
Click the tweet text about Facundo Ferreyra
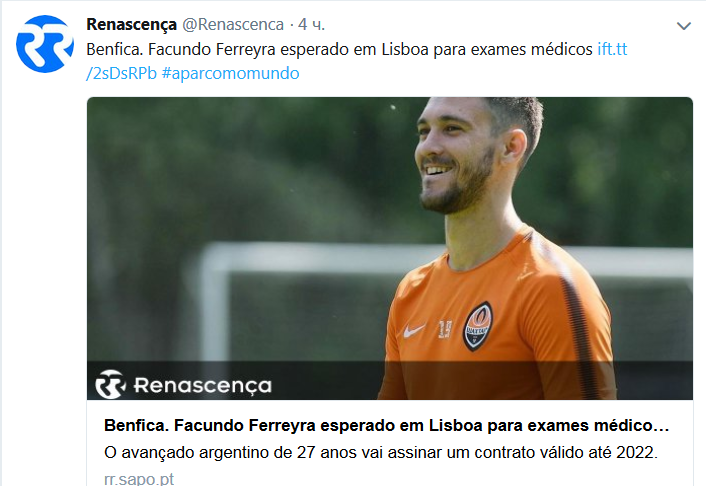[339, 49]
